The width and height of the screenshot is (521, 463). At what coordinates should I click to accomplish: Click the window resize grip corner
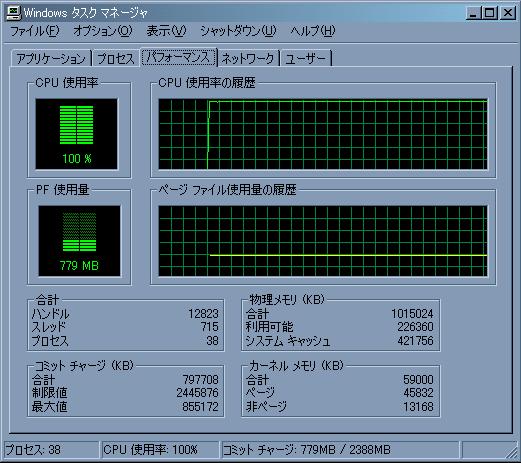(x=511, y=452)
